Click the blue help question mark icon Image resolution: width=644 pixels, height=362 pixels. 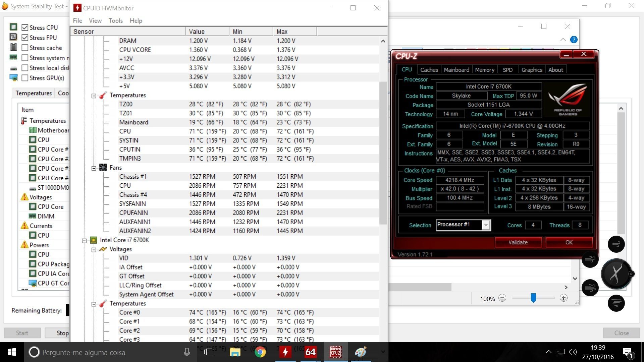574,40
